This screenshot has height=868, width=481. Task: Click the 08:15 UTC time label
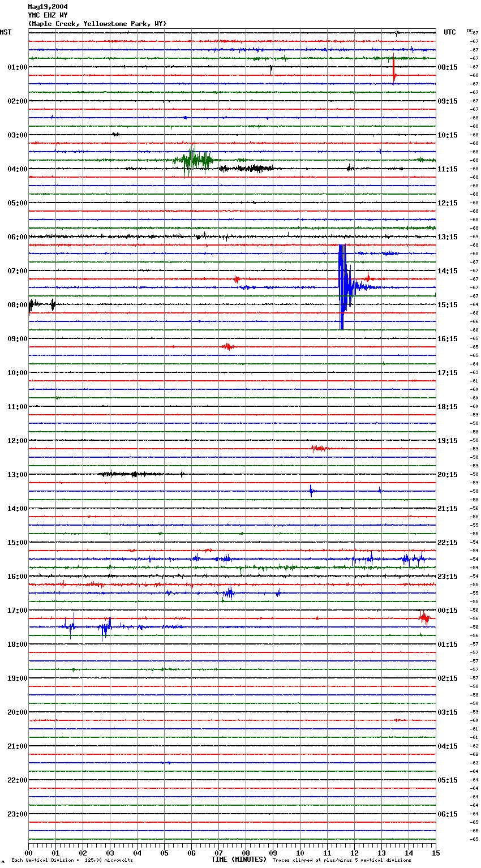pos(448,67)
